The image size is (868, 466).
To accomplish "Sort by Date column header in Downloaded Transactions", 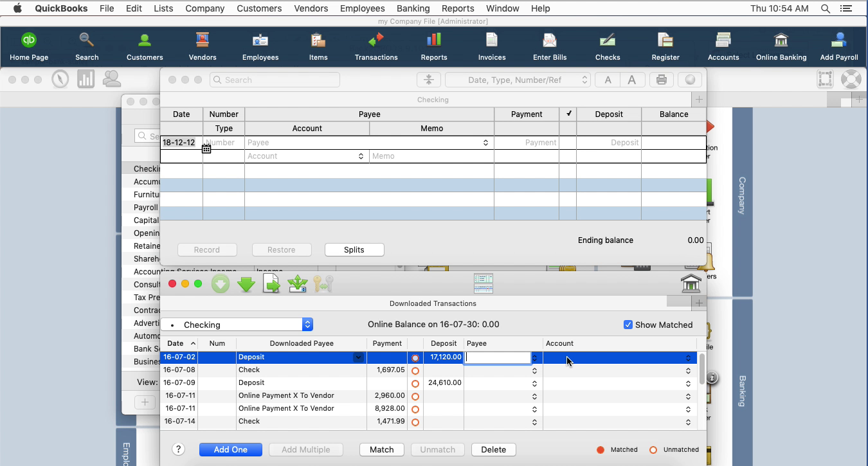I will (x=179, y=343).
